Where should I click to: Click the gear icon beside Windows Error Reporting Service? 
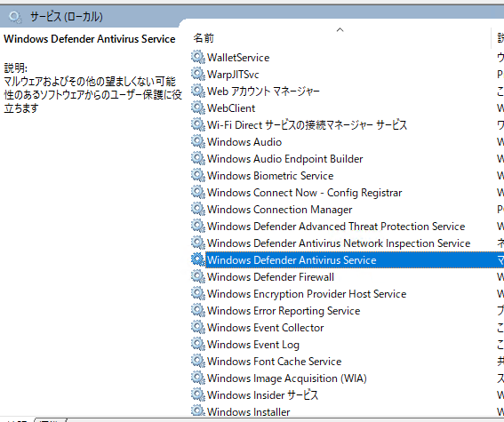[198, 310]
